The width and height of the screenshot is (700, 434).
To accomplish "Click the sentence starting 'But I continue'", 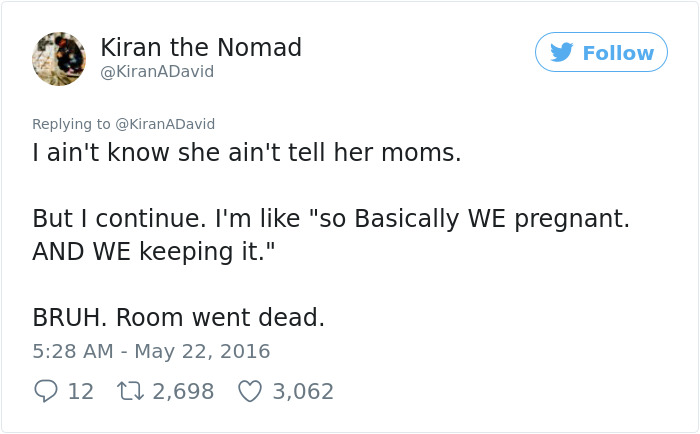I will point(330,219).
